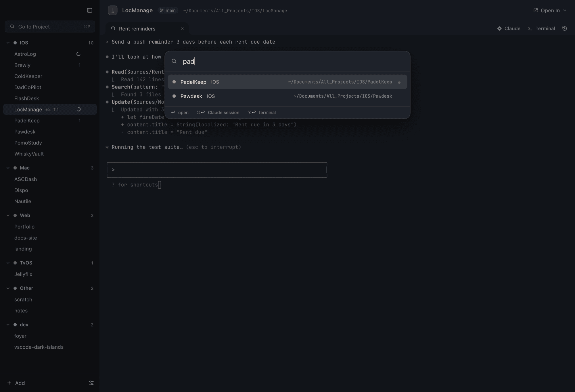
Task: Select docs-site project
Action: click(x=50, y=237)
